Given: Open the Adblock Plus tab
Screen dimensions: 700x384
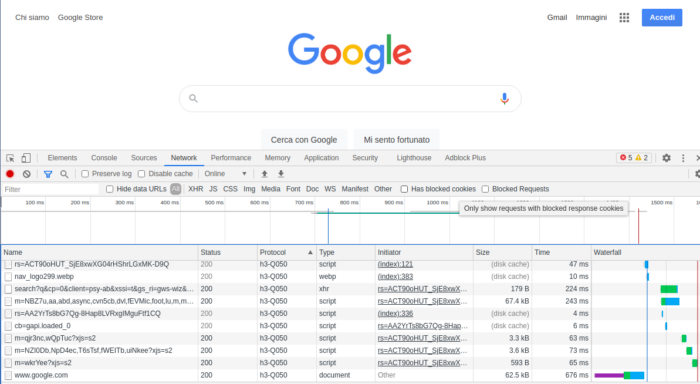Looking at the screenshot, I should (465, 158).
